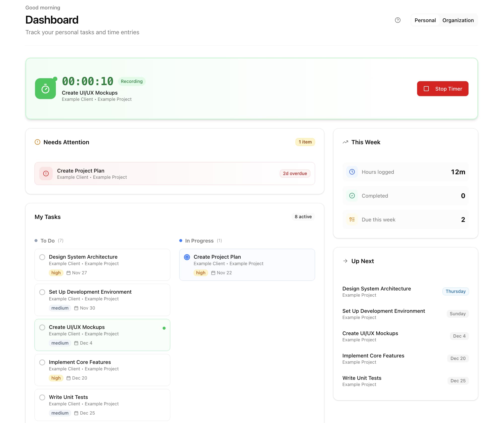Click the checkmark icon beside Completed

pos(352,196)
